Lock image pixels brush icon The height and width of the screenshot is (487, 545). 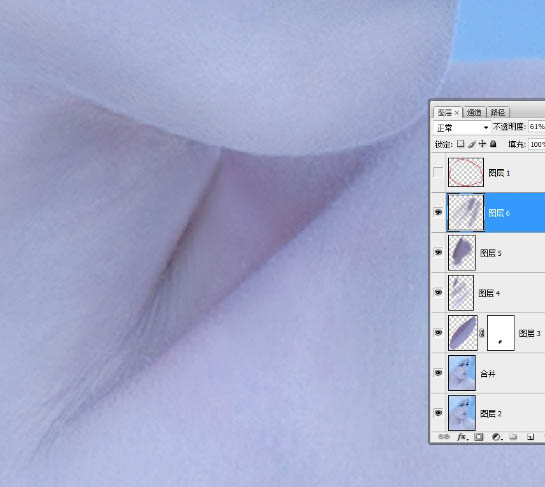(471, 144)
